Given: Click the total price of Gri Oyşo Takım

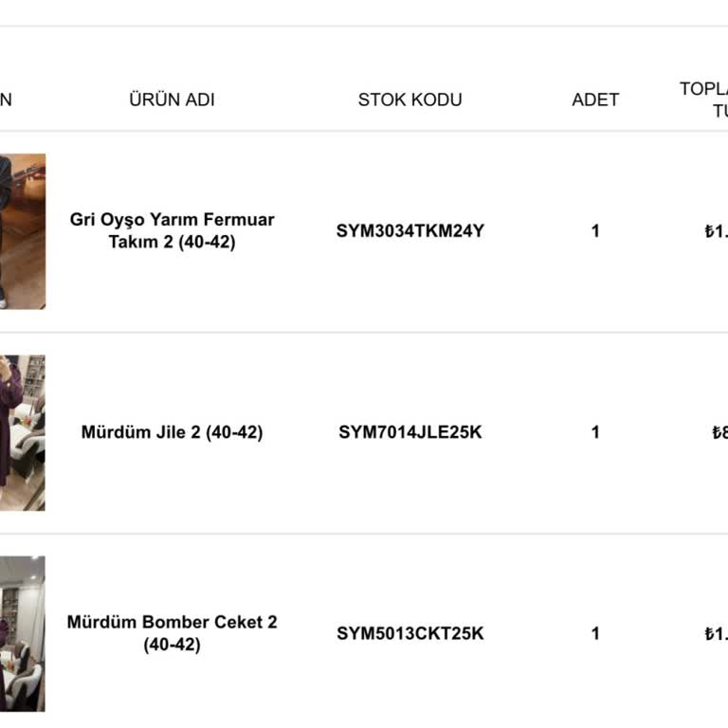Looking at the screenshot, I should [716, 231].
